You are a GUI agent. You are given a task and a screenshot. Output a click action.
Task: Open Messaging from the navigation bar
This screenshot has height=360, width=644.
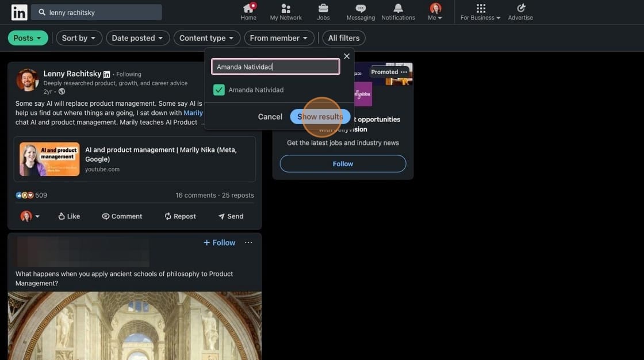[x=356, y=10]
